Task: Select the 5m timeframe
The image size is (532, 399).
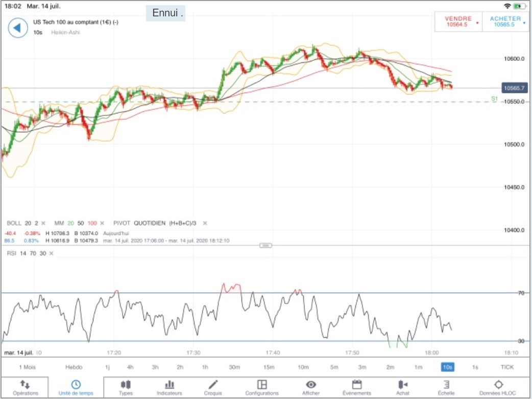Action: click(334, 367)
